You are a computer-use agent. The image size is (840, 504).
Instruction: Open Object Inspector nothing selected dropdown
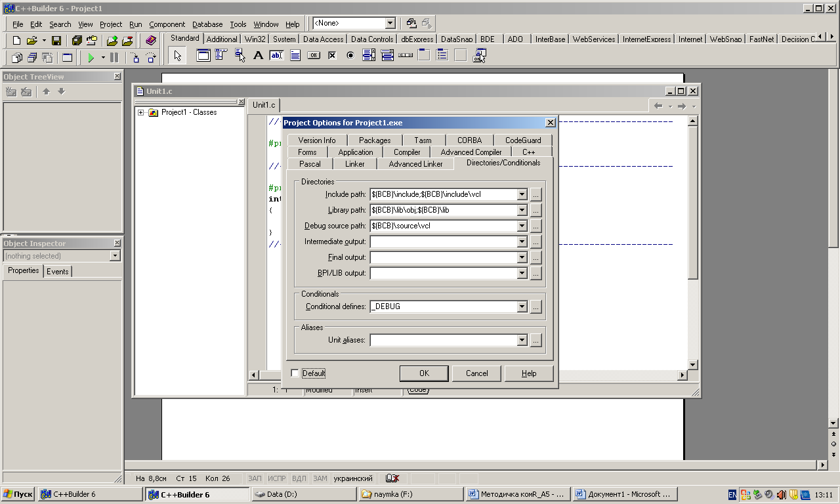tap(115, 256)
